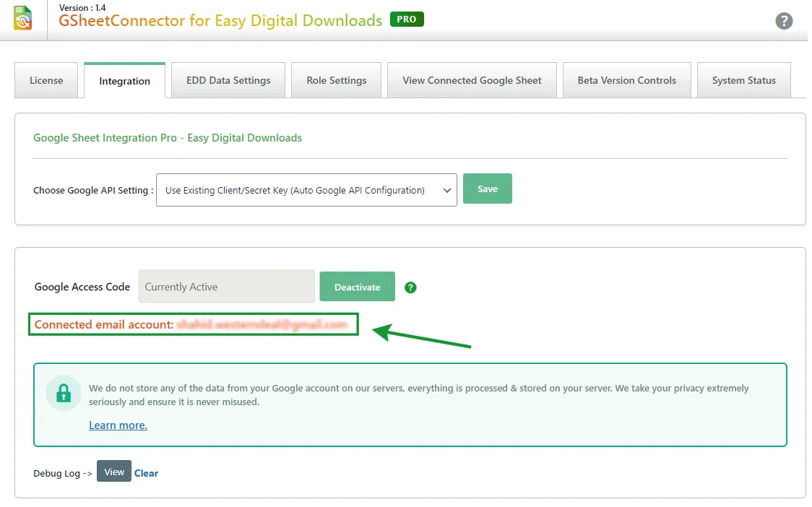Click the 'Connected email account:' text
Viewport: 812px width, 507px height.
[104, 325]
